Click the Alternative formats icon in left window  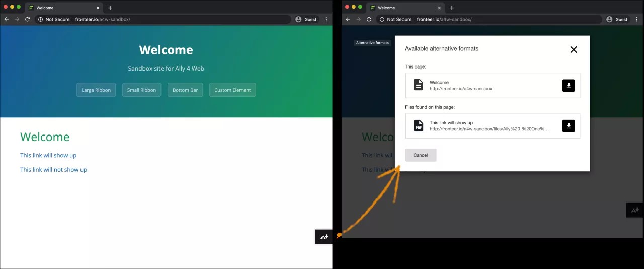(324, 237)
